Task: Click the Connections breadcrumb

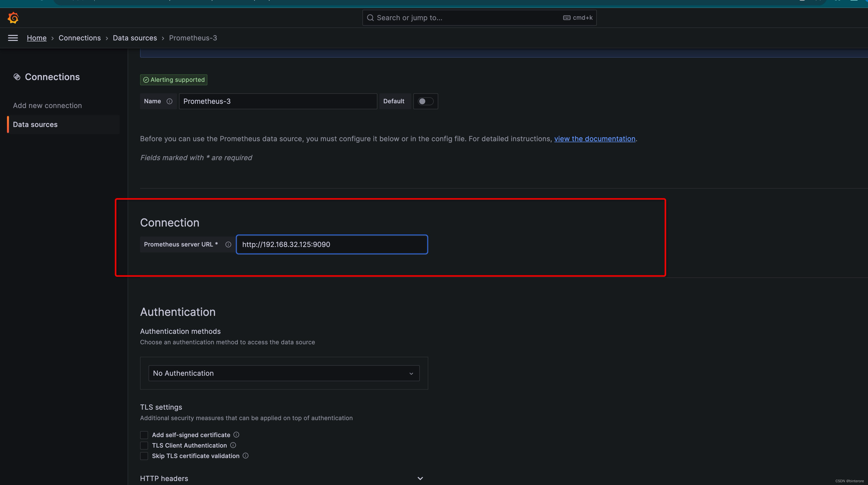Action: pyautogui.click(x=80, y=38)
